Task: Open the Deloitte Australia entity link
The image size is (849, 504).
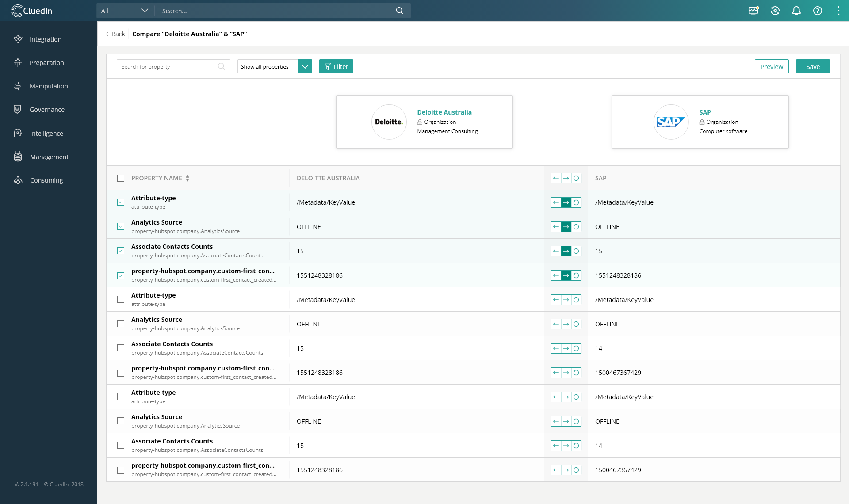Action: click(x=444, y=112)
